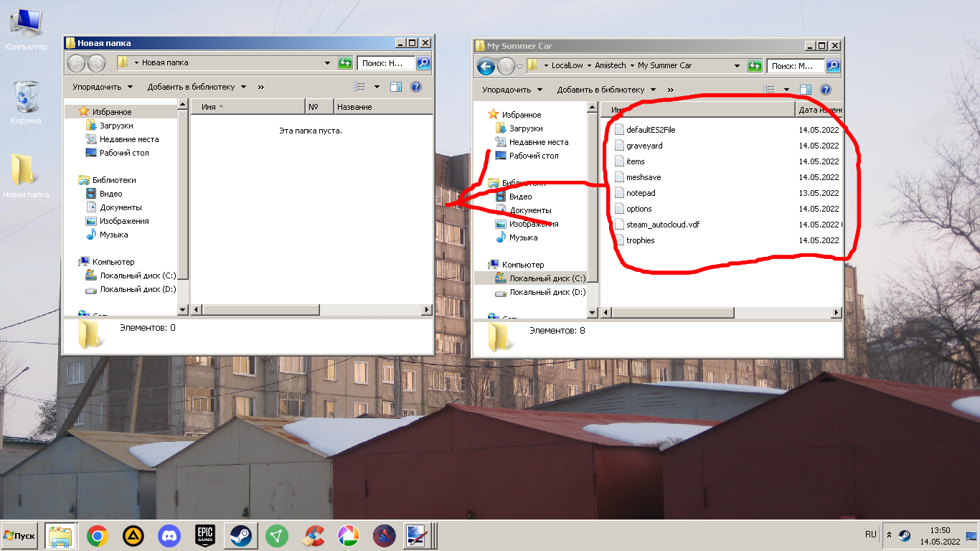The height and width of the screenshot is (551, 980).
Task: Change view mode in My Summer Car window
Action: click(770, 90)
